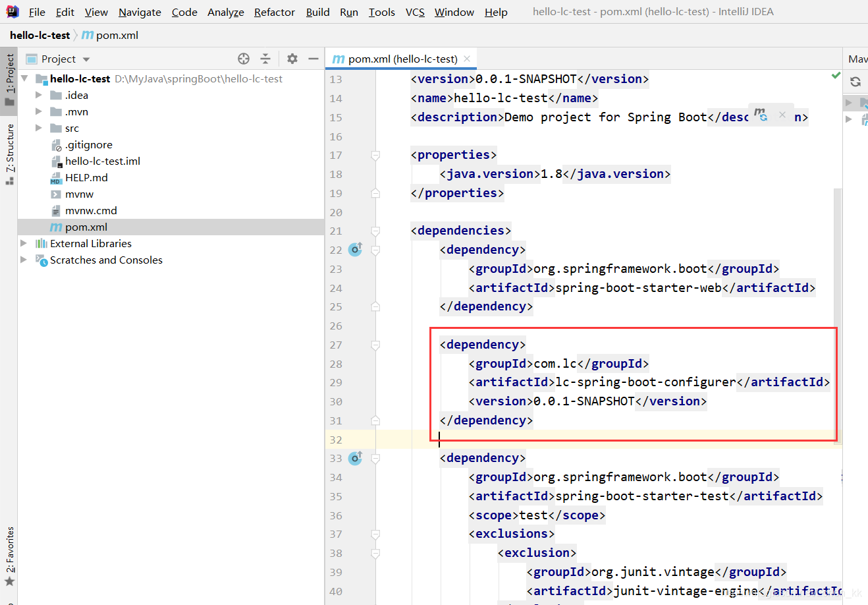The image size is (868, 605).
Task: Open the File menu
Action: (37, 12)
